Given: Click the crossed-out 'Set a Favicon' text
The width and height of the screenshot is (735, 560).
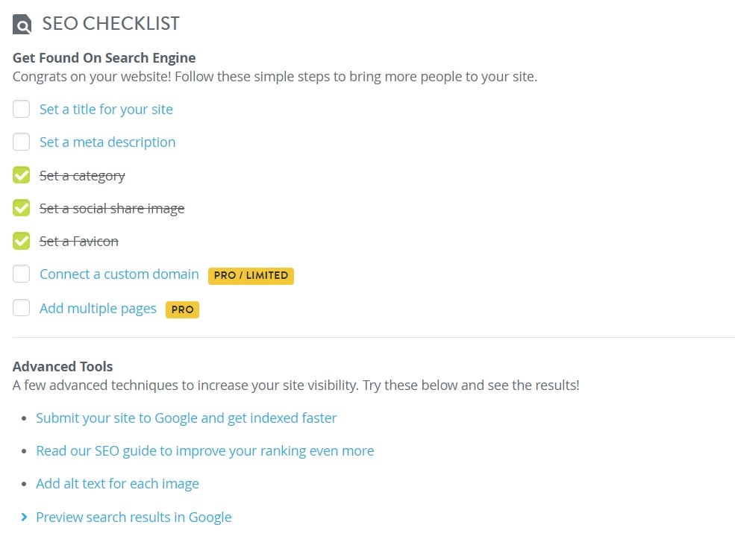Looking at the screenshot, I should tap(79, 242).
